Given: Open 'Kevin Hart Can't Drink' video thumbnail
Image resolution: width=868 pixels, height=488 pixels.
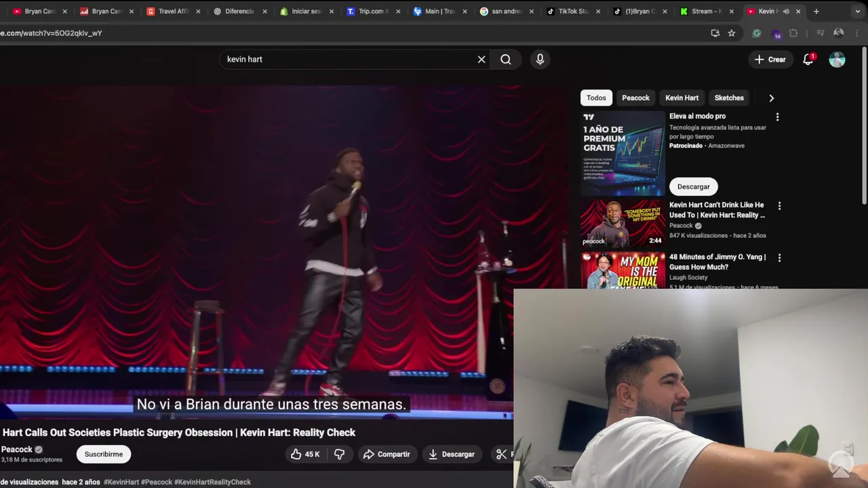Looking at the screenshot, I should tap(623, 224).
